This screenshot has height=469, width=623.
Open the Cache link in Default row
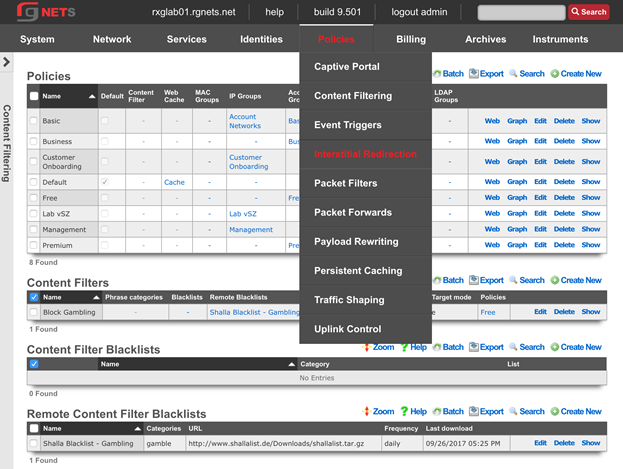174,182
